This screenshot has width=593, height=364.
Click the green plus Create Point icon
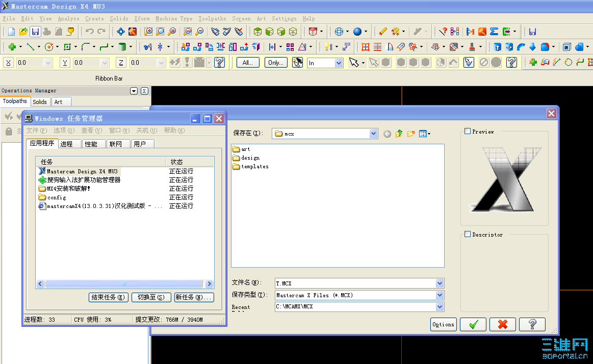(x=12, y=47)
